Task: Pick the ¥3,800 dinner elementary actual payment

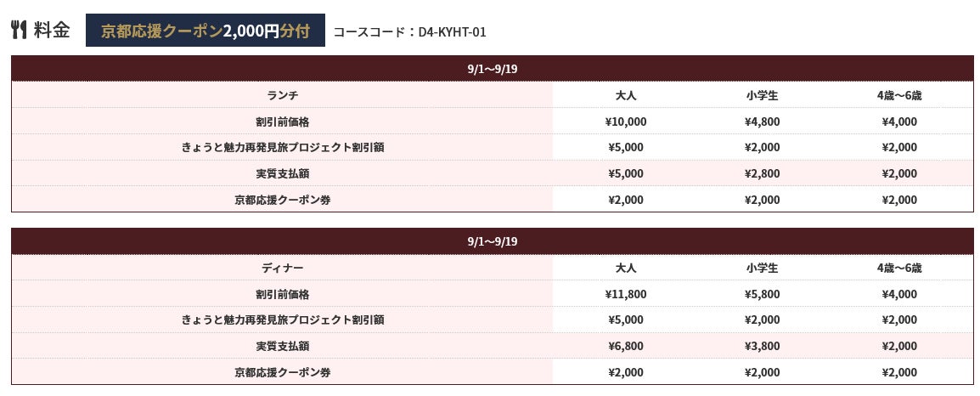Action: click(762, 346)
